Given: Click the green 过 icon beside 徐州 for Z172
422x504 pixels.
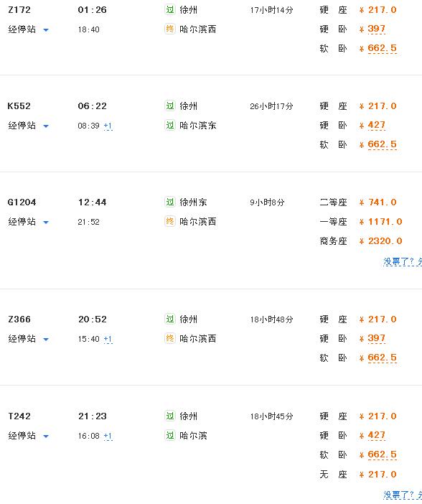Looking at the screenshot, I should point(170,9).
